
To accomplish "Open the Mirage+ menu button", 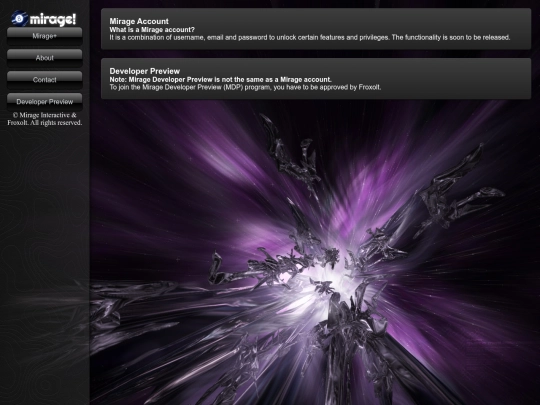I will pyautogui.click(x=44, y=36).
